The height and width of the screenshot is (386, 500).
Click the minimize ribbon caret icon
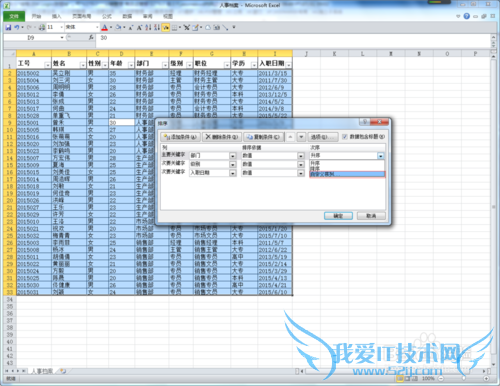click(x=458, y=16)
